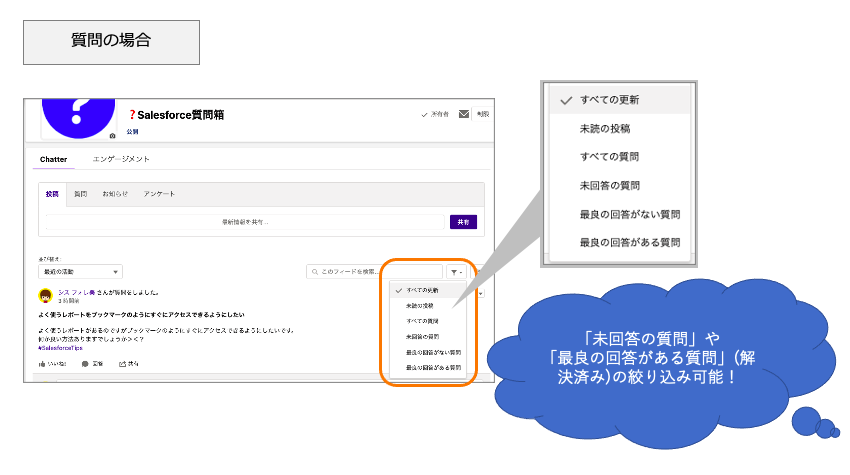Open the post actions arrow beside post
The width and height of the screenshot is (850, 475).
coord(481,293)
